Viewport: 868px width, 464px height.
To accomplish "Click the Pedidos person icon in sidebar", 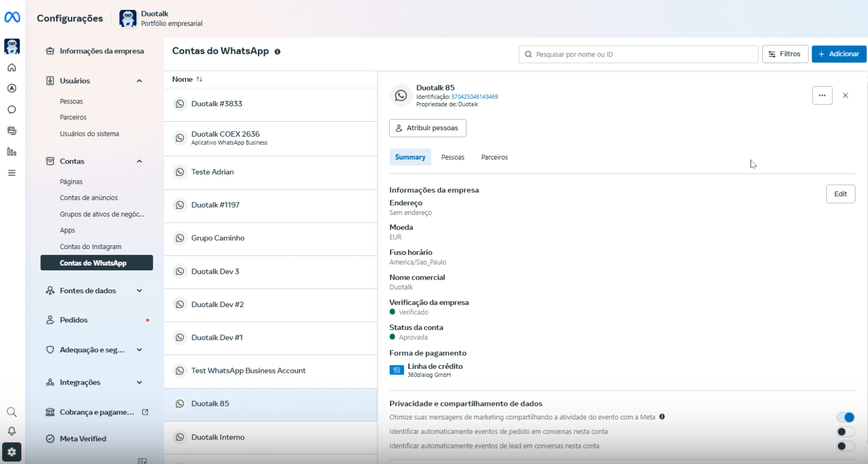I will (x=50, y=320).
